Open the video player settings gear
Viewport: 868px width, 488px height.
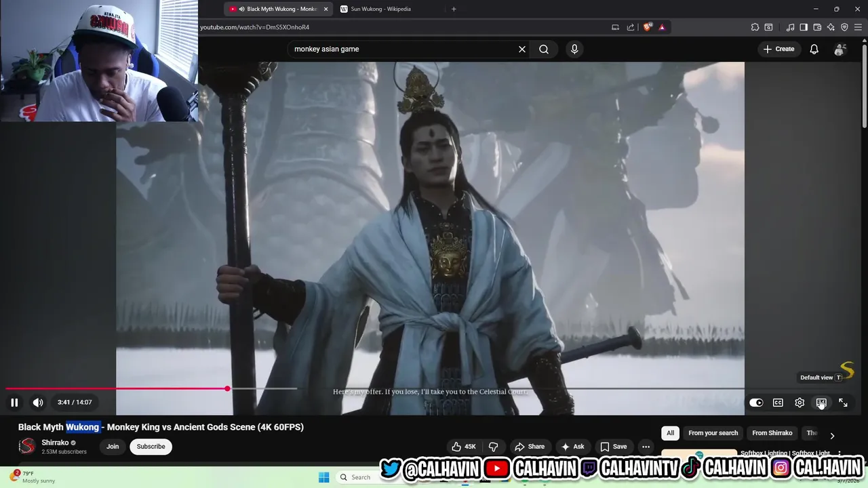coord(800,403)
